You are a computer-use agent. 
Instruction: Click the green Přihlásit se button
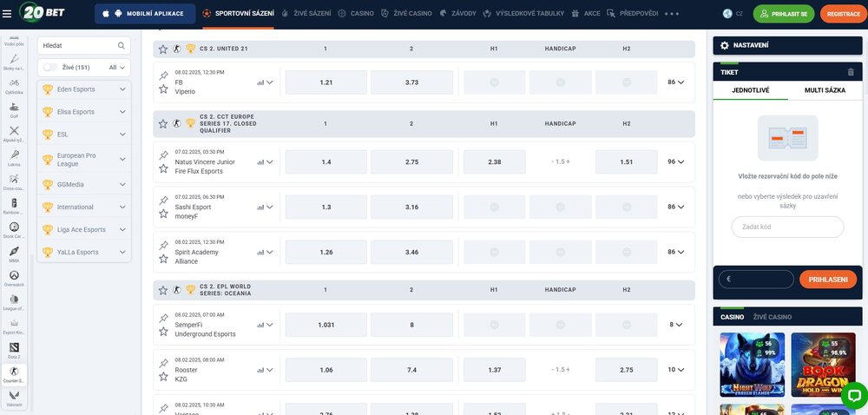tap(784, 14)
